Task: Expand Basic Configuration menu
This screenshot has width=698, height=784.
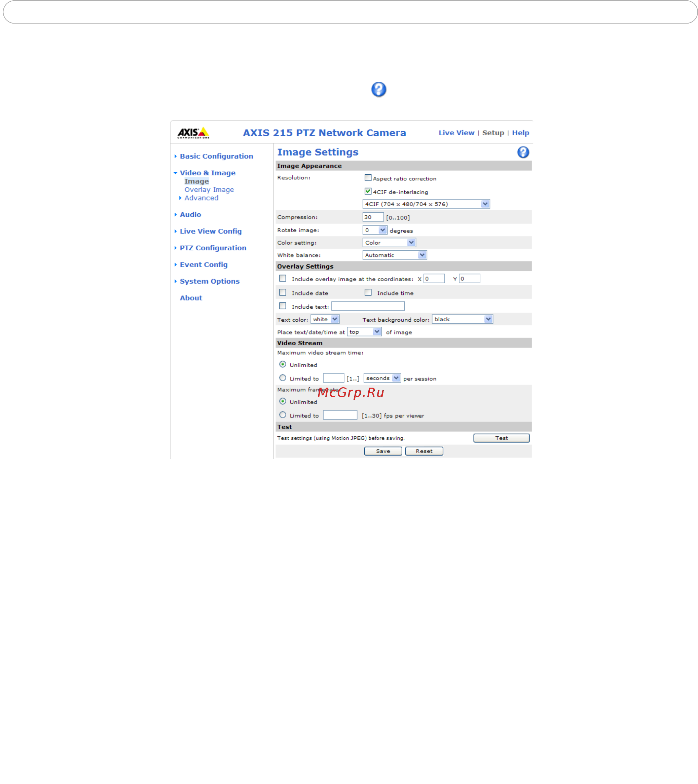Action: coord(216,156)
